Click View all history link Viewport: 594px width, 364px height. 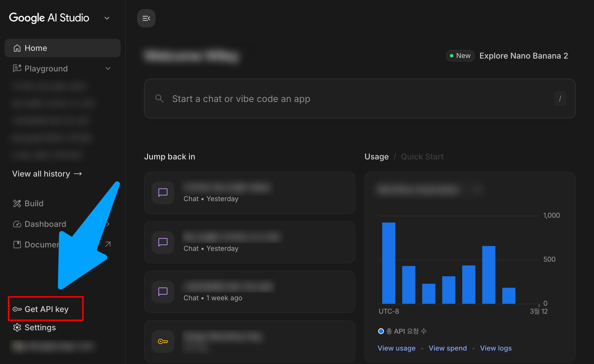47,174
